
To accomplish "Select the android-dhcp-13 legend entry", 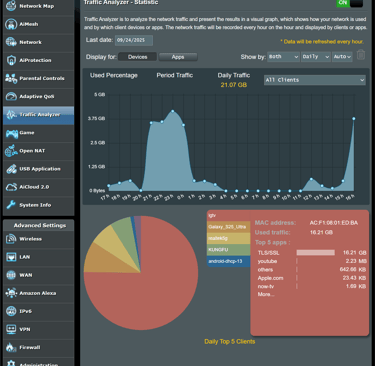I will tap(228, 261).
